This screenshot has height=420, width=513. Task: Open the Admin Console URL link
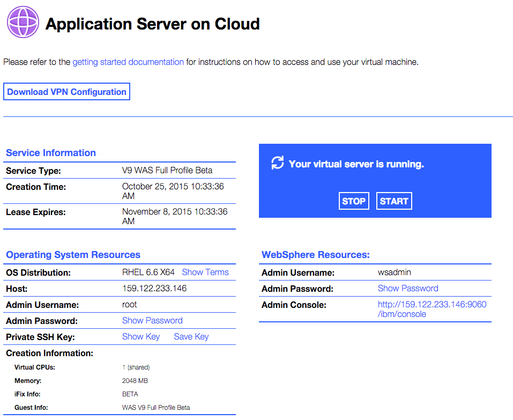(432, 309)
